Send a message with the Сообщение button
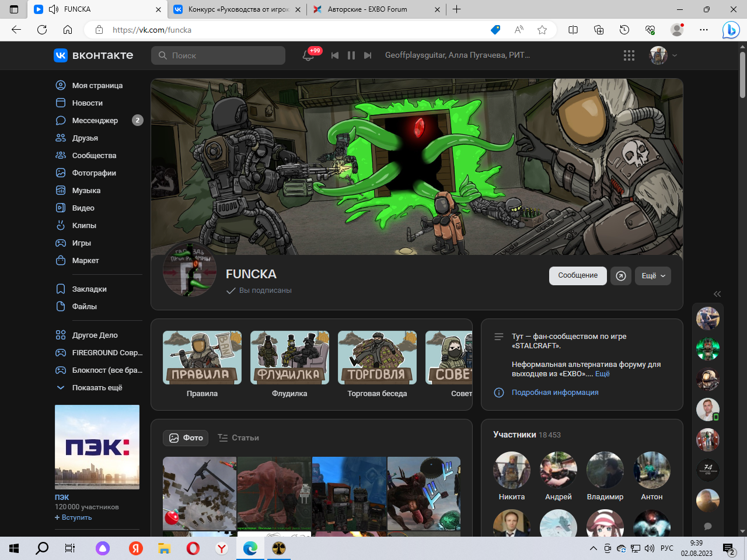Viewport: 747px width, 560px height. (x=578, y=275)
